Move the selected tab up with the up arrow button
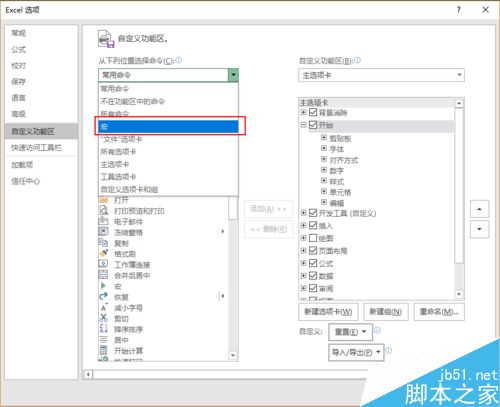500x407 pixels. (x=479, y=209)
